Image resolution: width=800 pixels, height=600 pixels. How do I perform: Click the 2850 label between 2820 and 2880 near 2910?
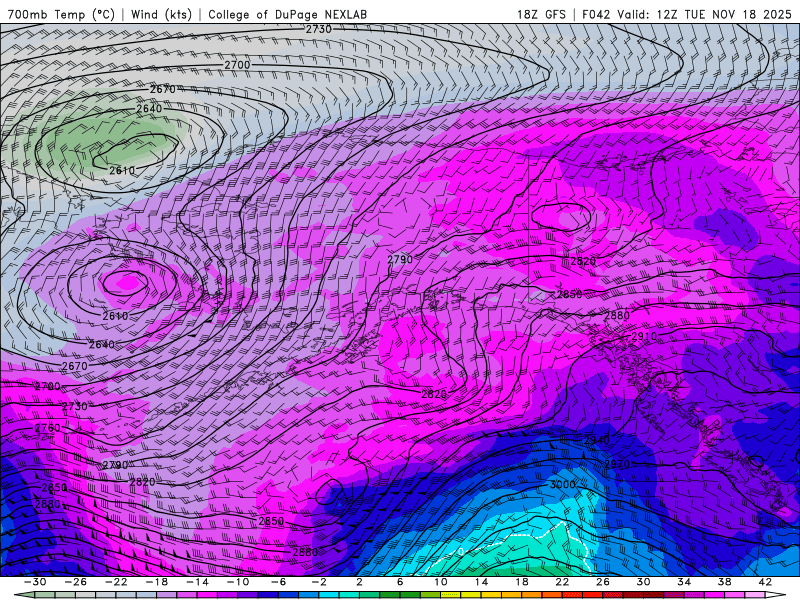pyautogui.click(x=569, y=294)
